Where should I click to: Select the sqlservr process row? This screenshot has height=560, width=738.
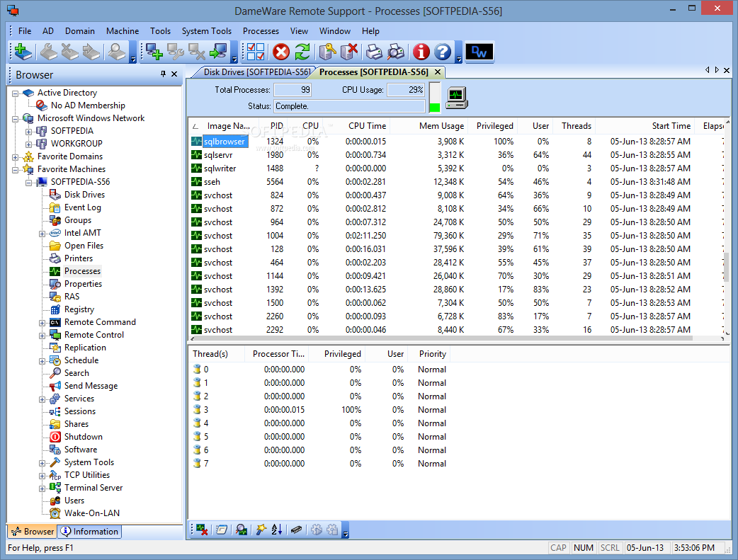pyautogui.click(x=457, y=155)
